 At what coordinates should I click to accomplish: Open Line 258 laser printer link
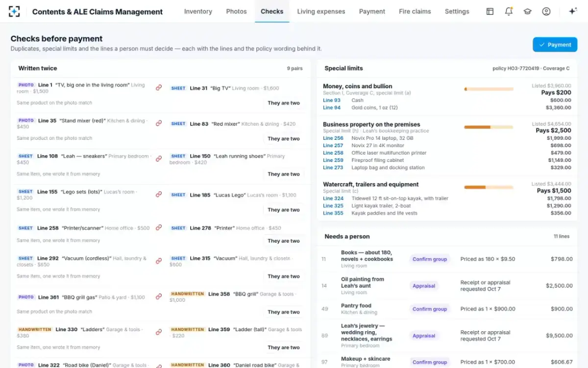[x=333, y=153]
